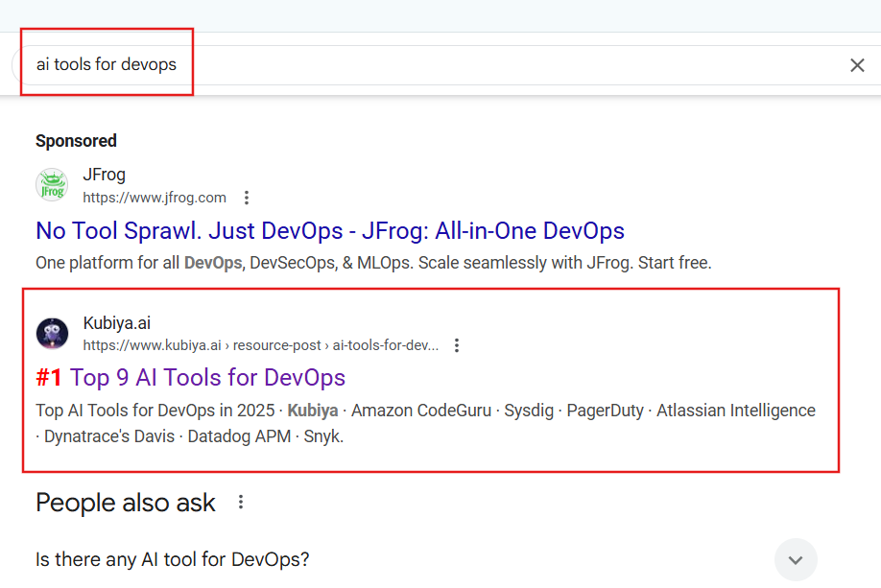Click the JFrog site name

tap(104, 175)
